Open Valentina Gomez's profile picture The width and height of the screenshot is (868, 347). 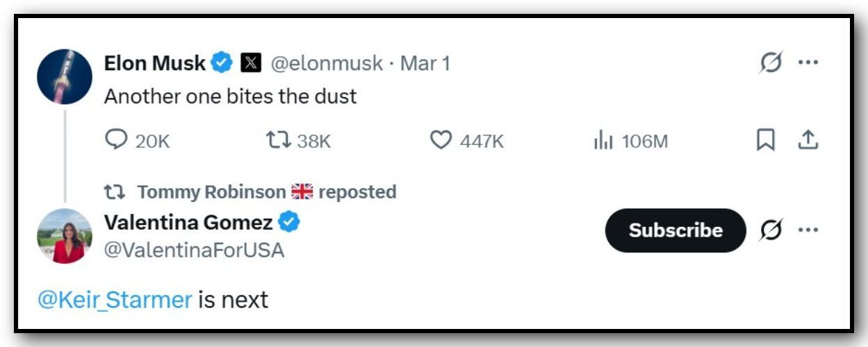pyautogui.click(x=64, y=236)
